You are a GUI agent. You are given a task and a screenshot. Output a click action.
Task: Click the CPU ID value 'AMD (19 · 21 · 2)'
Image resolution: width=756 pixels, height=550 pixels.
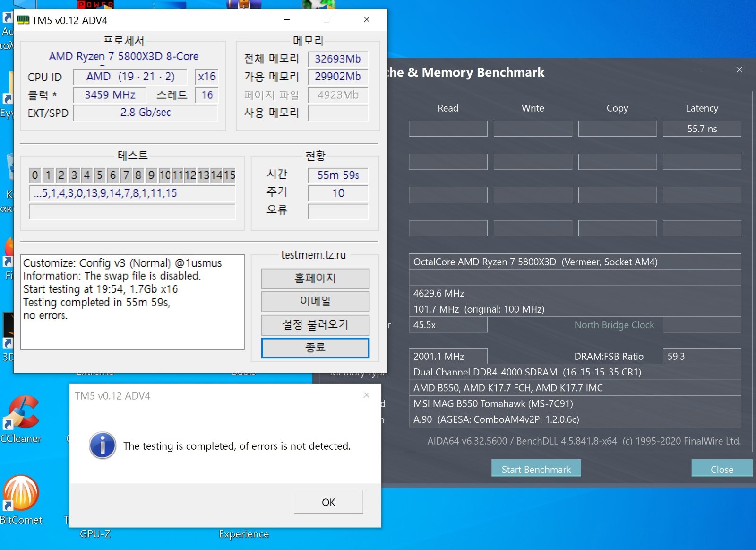coord(130,77)
